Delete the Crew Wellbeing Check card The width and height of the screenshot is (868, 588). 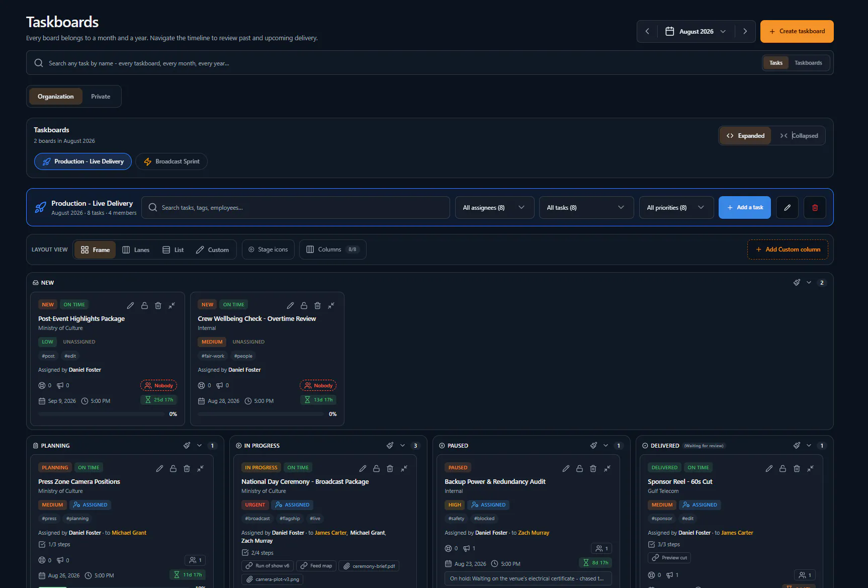317,305
